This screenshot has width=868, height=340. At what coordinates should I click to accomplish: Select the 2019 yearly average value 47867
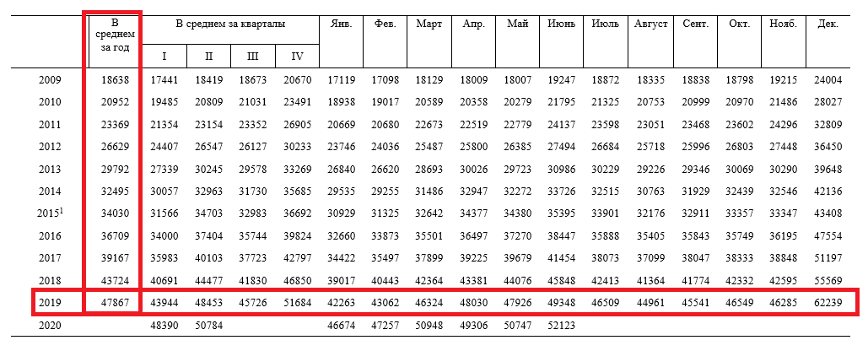[115, 303]
